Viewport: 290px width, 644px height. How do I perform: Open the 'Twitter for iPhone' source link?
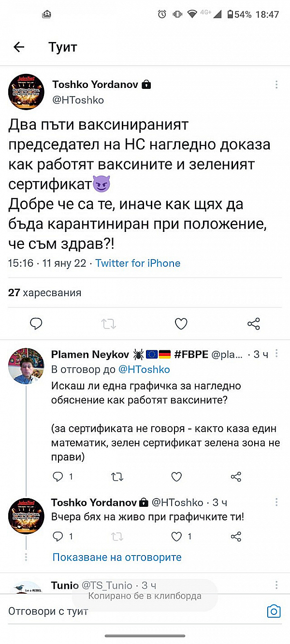(x=138, y=263)
